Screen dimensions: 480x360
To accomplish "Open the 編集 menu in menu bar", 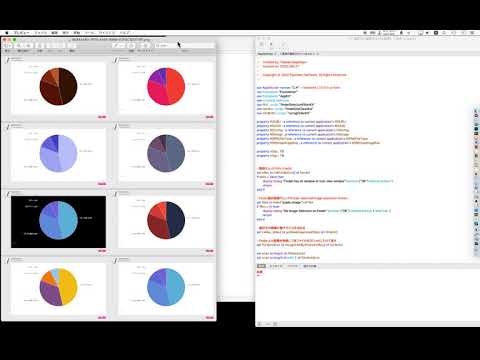I will pos(55,33).
